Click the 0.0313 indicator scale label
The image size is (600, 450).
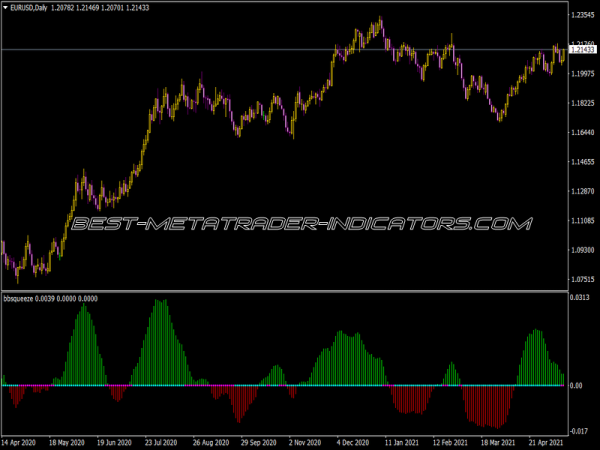click(580, 298)
